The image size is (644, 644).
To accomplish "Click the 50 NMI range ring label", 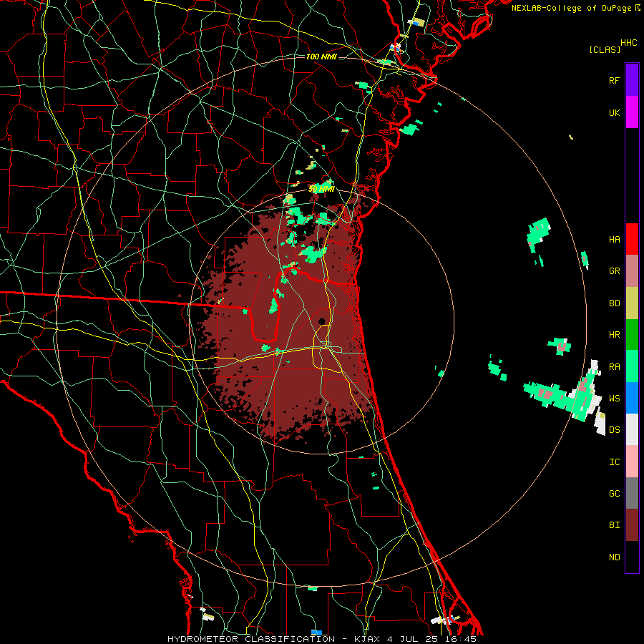I will (x=321, y=189).
